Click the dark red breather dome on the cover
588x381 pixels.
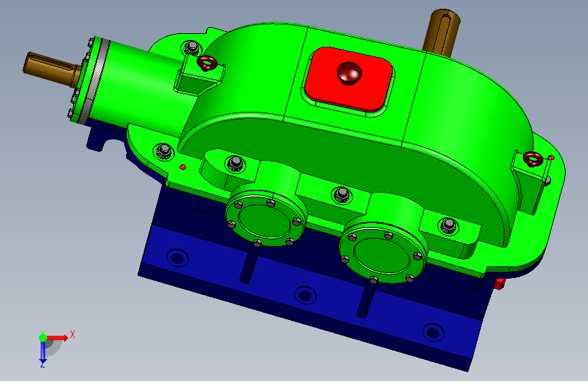349,73
